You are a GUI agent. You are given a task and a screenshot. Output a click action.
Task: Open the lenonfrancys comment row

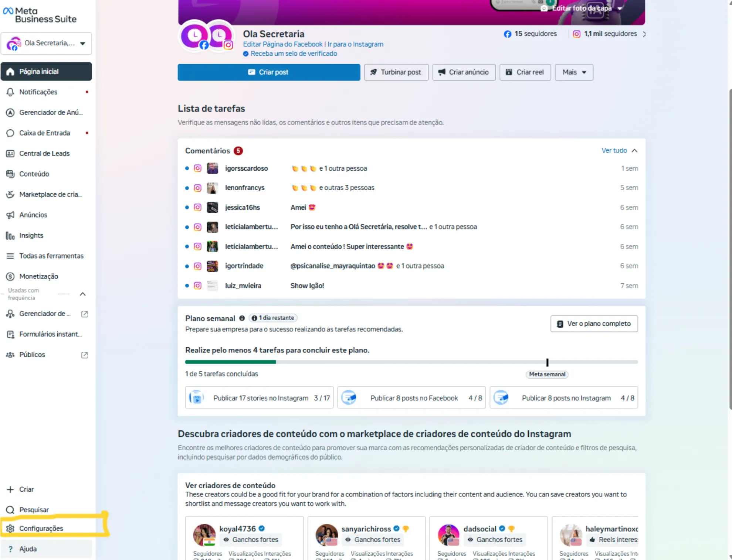tap(411, 188)
